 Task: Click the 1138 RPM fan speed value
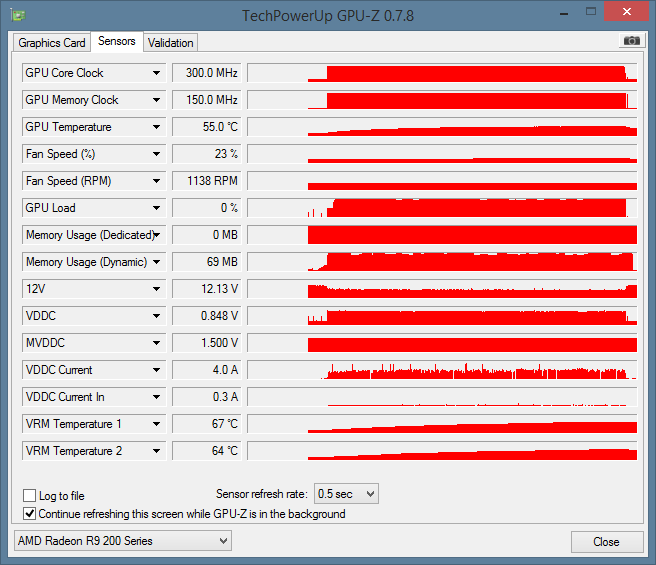pos(207,181)
